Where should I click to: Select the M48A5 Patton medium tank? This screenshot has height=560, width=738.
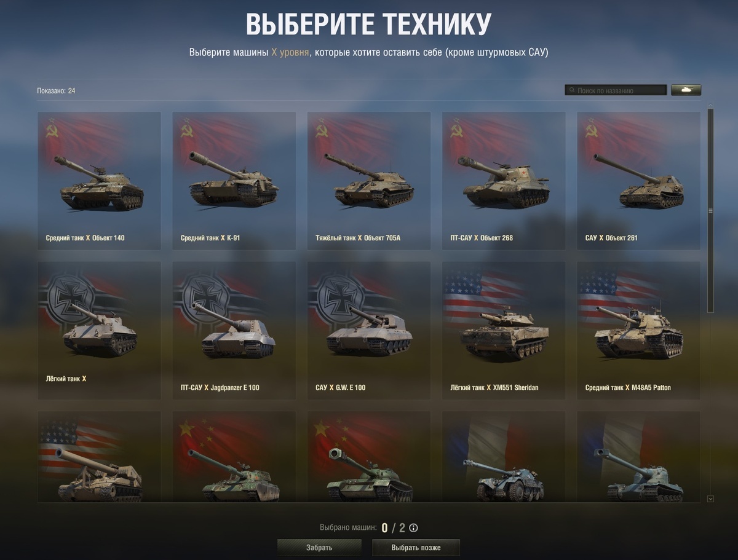tap(638, 331)
